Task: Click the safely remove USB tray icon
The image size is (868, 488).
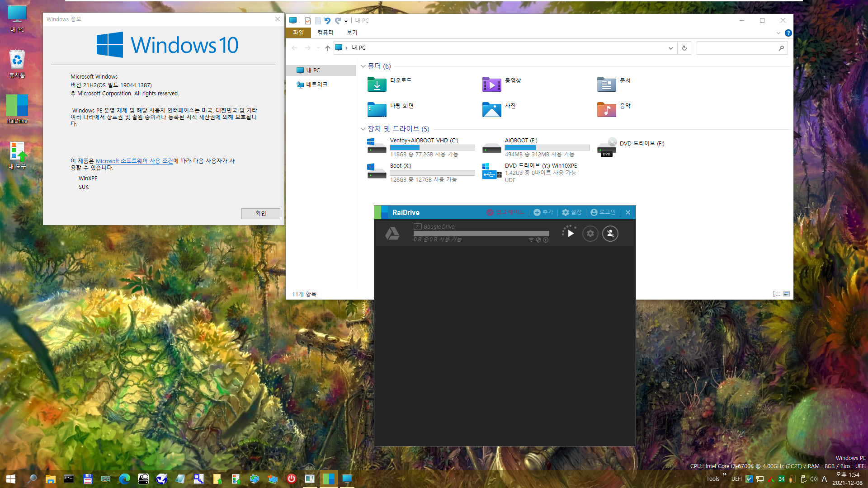Action: pyautogui.click(x=803, y=479)
